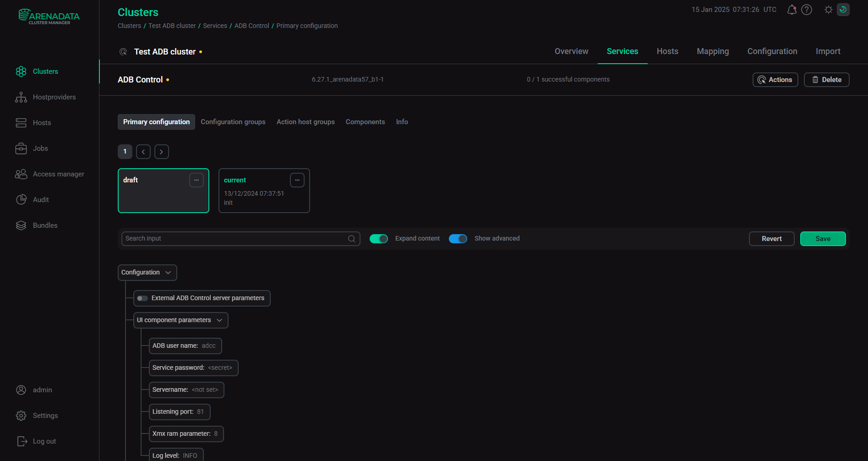Open Hostproviders section icon
This screenshot has width=868, height=461.
(21, 97)
